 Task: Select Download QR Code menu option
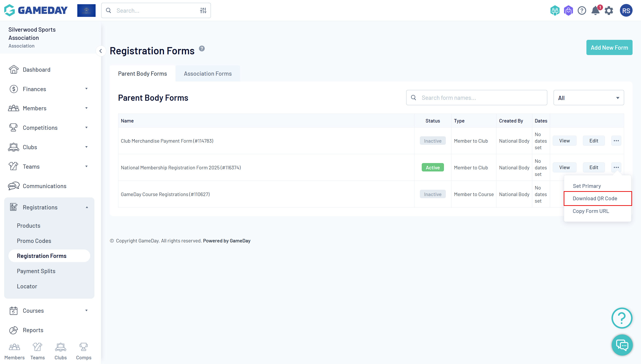(x=595, y=198)
